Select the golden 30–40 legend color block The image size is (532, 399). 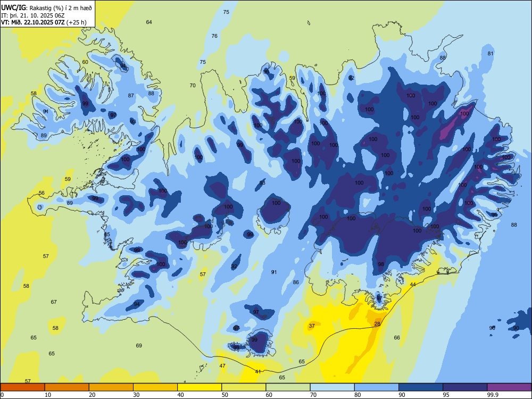155,387
